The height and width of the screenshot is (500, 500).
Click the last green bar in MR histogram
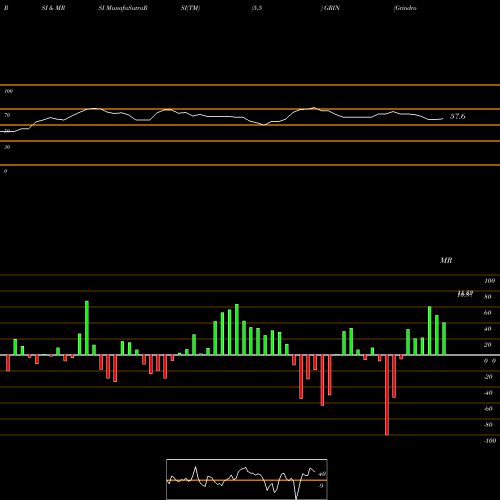click(444, 339)
